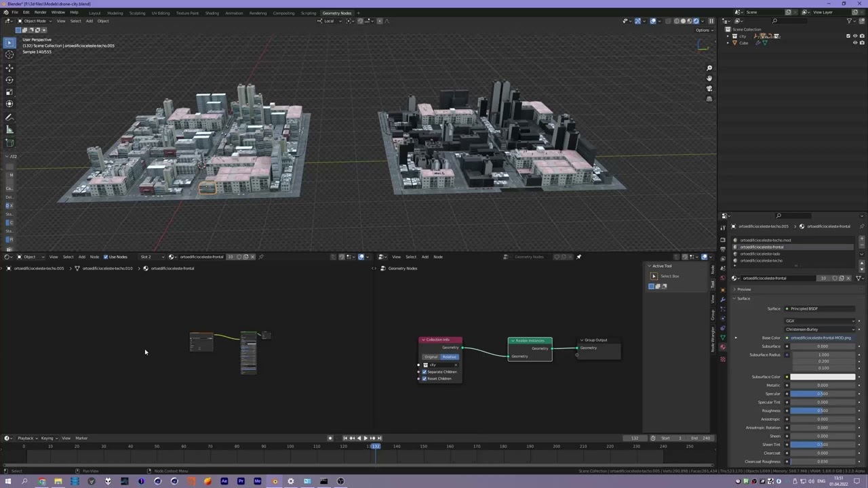Hide the Cube object in viewport
This screenshot has height=488, width=868.
[x=855, y=43]
